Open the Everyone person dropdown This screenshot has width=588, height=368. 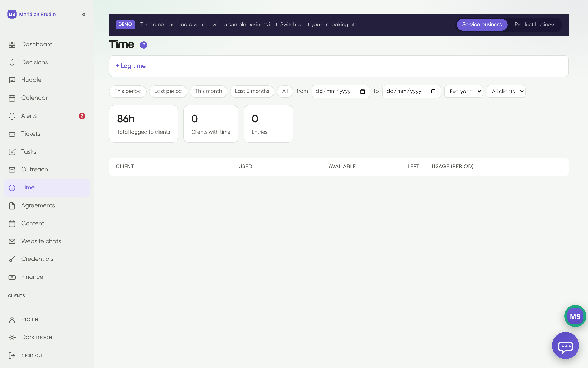click(464, 92)
